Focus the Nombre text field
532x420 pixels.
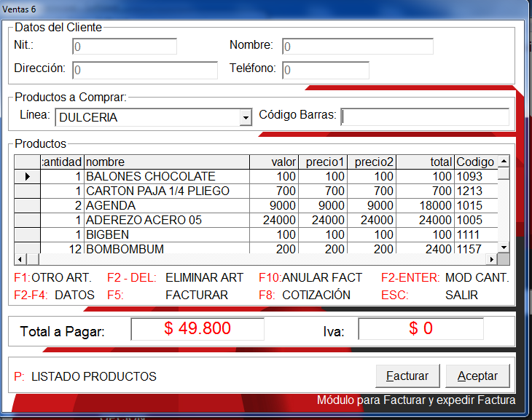tap(357, 47)
